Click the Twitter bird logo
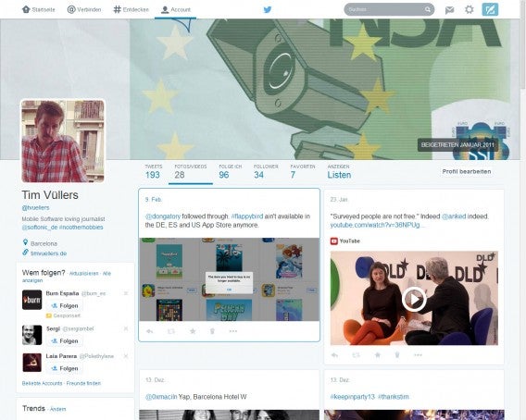The image size is (526, 420). point(268,9)
